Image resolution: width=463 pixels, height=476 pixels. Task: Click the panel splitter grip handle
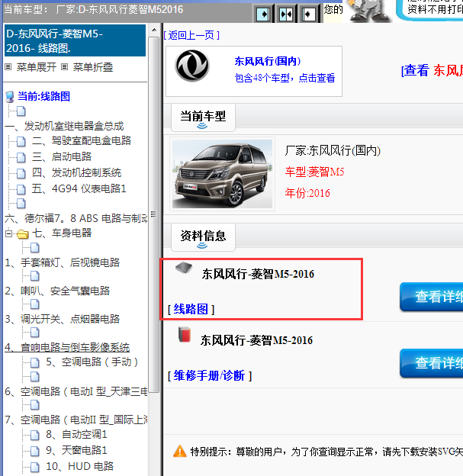tap(153, 214)
